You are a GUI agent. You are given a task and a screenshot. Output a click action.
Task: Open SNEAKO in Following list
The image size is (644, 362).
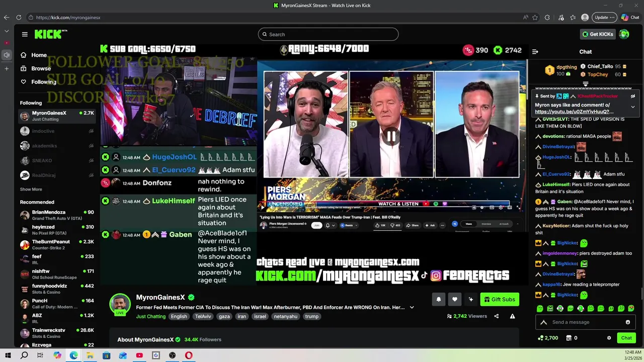(x=57, y=160)
